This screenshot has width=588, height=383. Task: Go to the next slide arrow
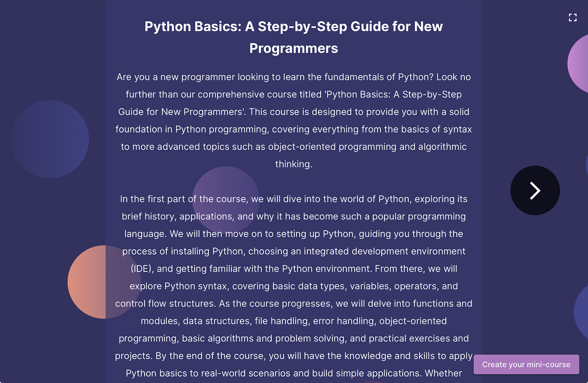[x=535, y=190]
